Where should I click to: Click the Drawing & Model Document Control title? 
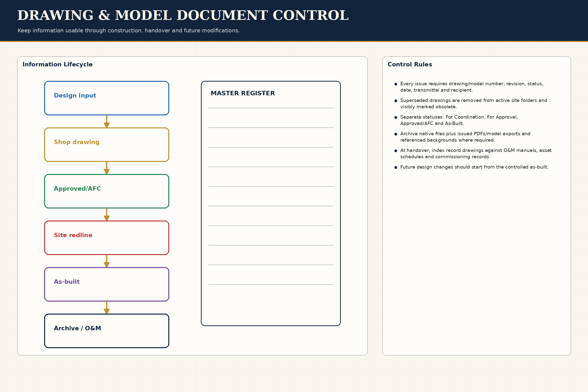tap(183, 15)
